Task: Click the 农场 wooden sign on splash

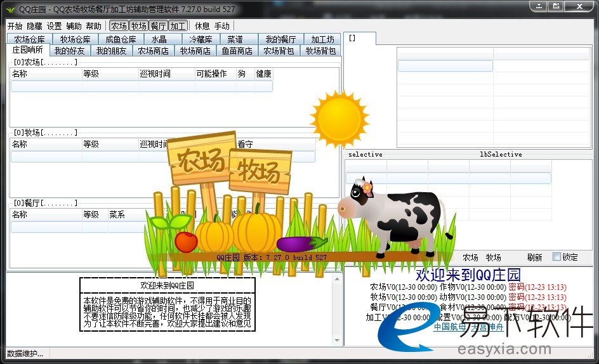Action: tap(201, 157)
